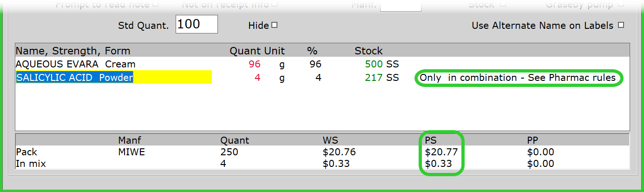
Task: Click the Only in combination Pharmac rules note
Action: click(518, 78)
